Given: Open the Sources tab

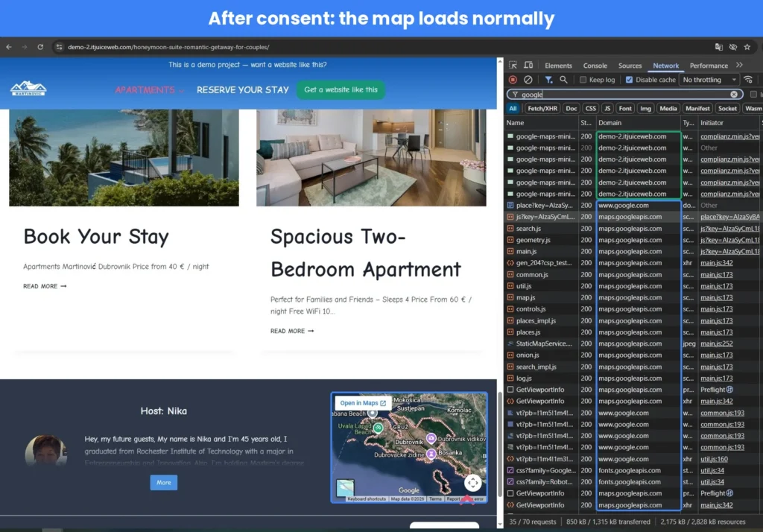Looking at the screenshot, I should click(630, 66).
